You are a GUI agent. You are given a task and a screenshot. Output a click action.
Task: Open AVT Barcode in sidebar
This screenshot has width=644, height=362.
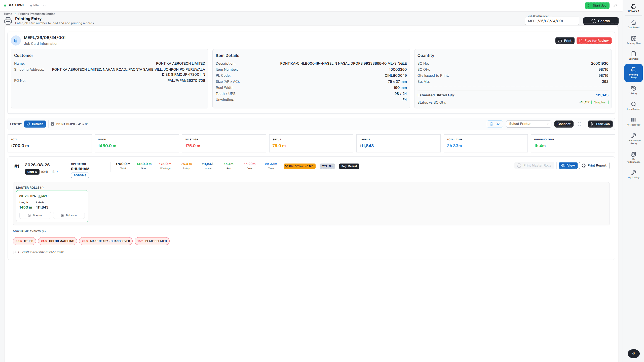pyautogui.click(x=633, y=122)
